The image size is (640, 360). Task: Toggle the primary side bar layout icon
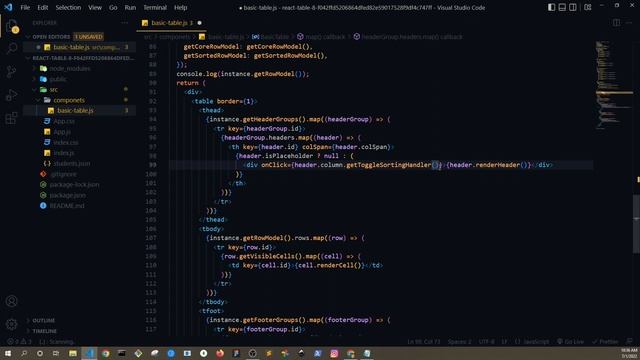(x=551, y=7)
